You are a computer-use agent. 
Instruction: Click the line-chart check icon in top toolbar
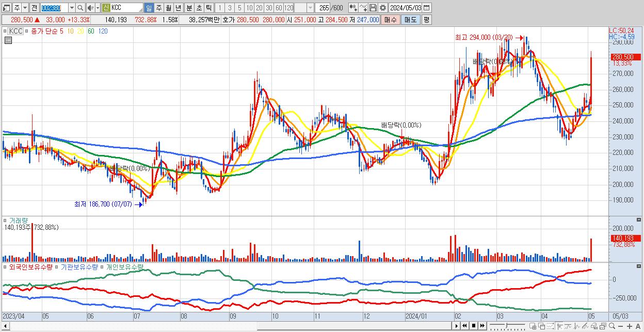363,8
